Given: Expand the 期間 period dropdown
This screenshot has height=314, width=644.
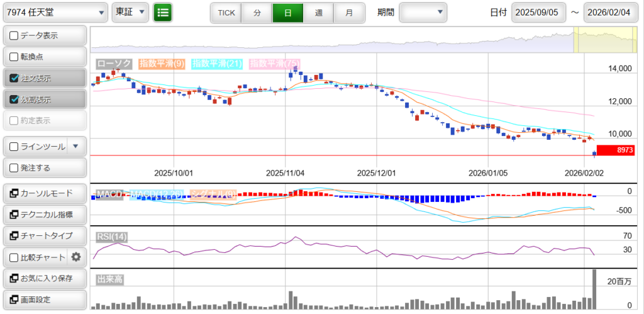Looking at the screenshot, I should pos(423,12).
